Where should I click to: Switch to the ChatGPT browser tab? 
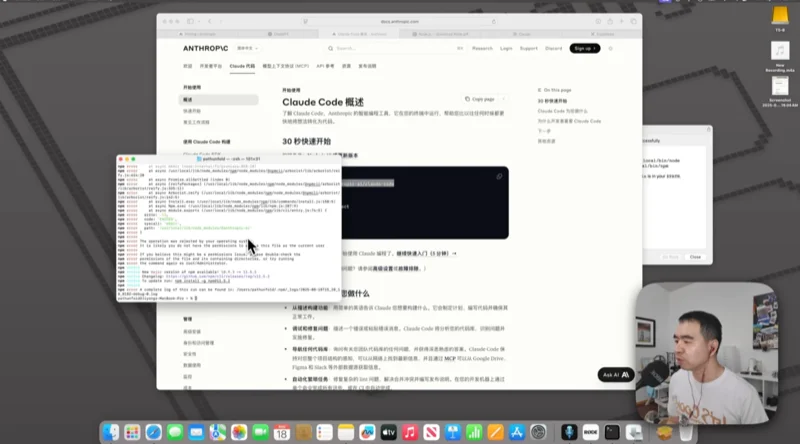click(279, 34)
